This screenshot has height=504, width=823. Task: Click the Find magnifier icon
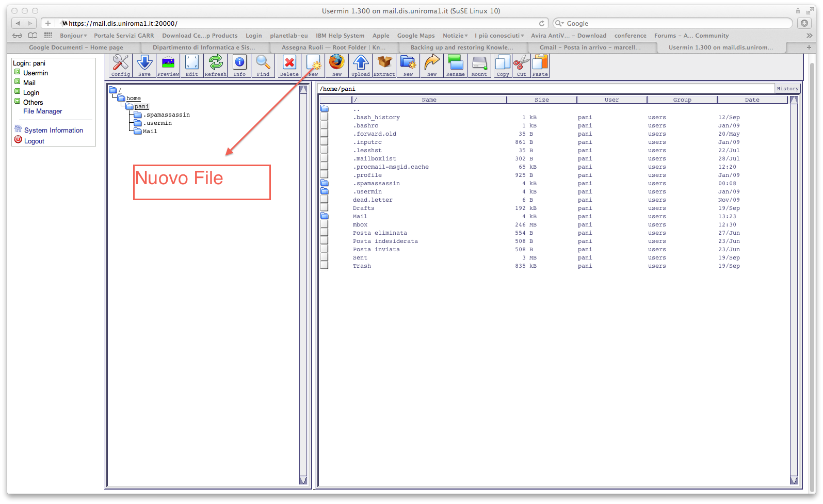[263, 66]
